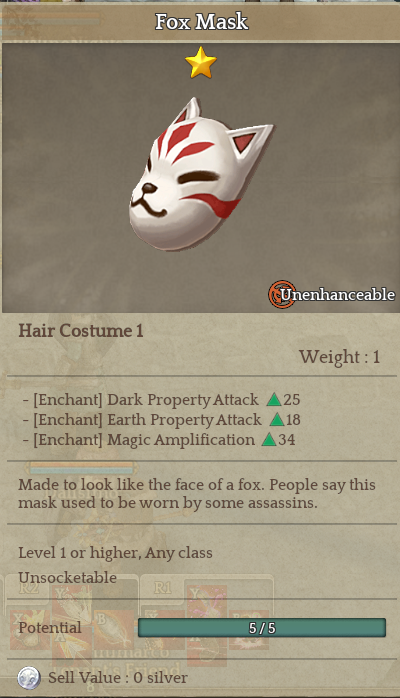This screenshot has width=400, height=698.
Task: Click the Hair Costume 1 category label
Action: coord(81,331)
